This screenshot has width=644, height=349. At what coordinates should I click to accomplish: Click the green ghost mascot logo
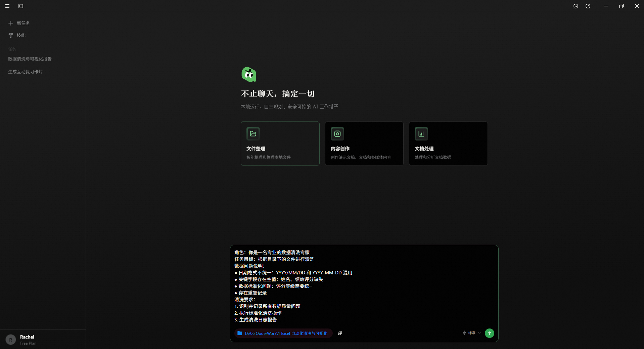[249, 74]
